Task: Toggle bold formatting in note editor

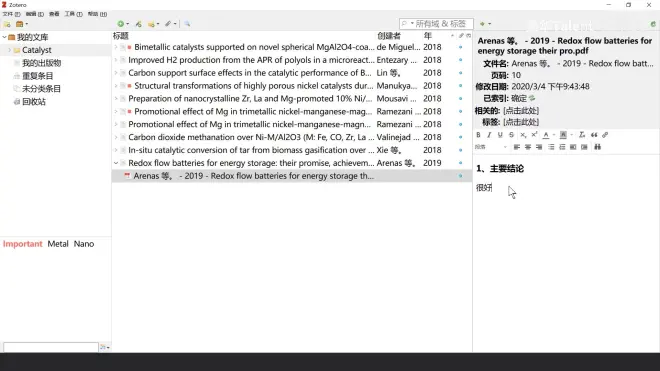Action: (x=478, y=135)
